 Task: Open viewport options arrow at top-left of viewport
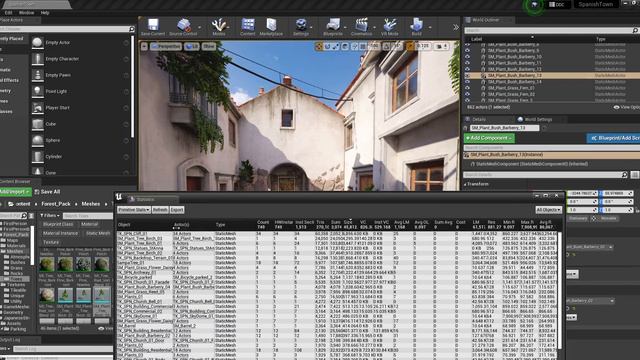click(x=144, y=47)
